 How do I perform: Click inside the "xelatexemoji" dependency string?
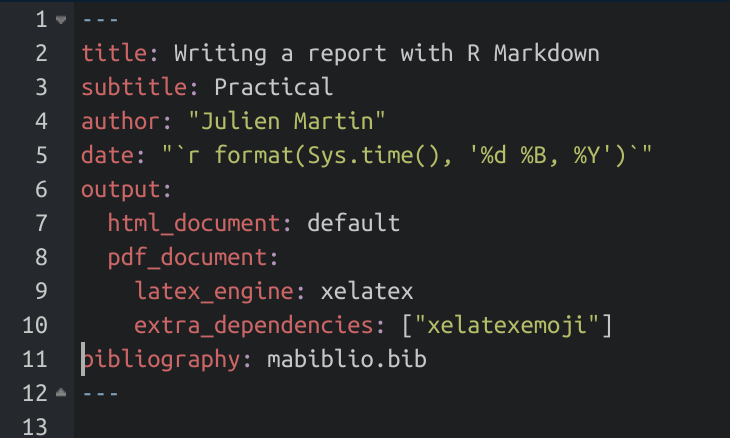pyautogui.click(x=514, y=326)
